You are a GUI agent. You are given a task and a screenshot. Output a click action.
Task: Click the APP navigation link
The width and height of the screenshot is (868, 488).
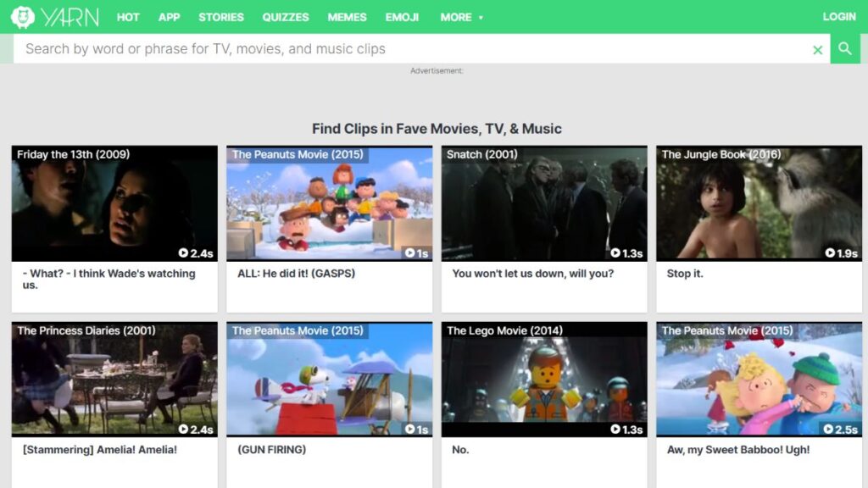click(x=170, y=17)
